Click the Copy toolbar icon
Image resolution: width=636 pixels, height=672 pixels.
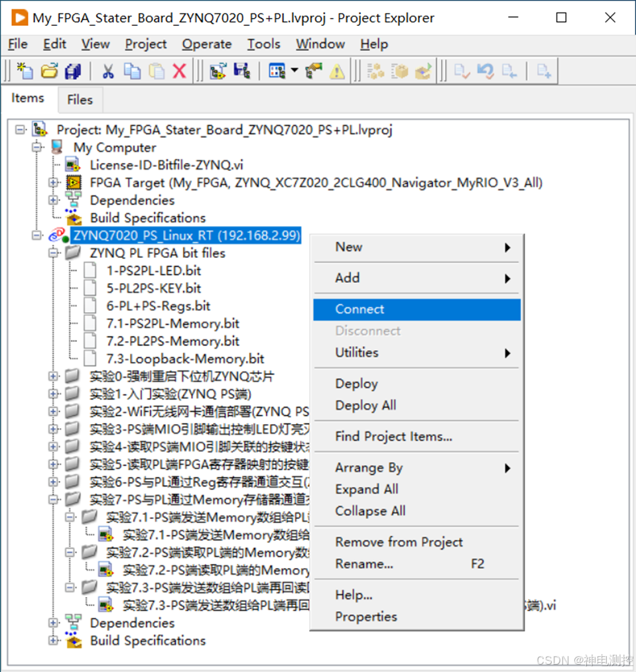coord(132,71)
